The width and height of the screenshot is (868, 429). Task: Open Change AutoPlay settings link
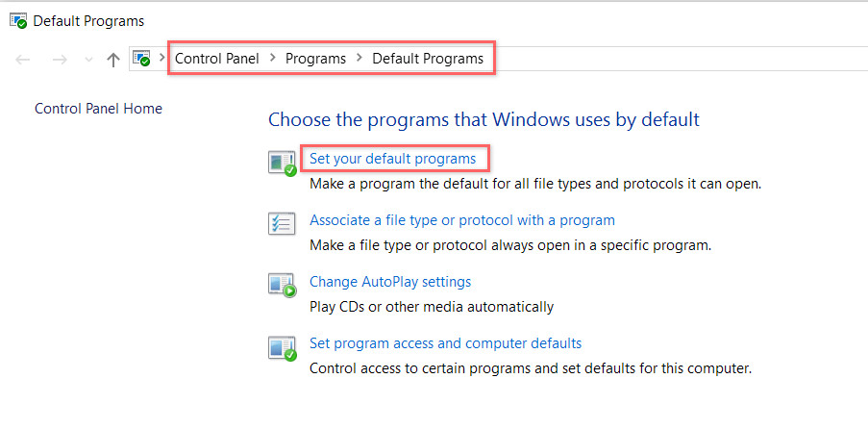(389, 282)
